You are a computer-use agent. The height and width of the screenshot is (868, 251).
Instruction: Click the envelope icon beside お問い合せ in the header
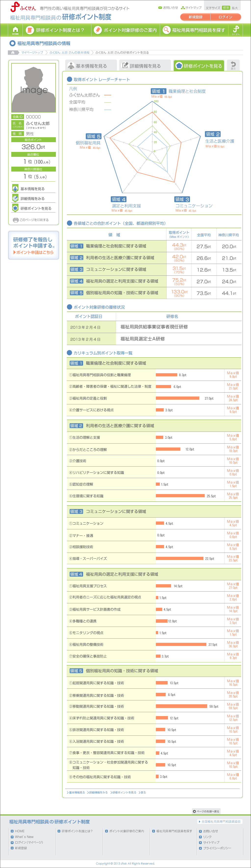pyautogui.click(x=160, y=8)
